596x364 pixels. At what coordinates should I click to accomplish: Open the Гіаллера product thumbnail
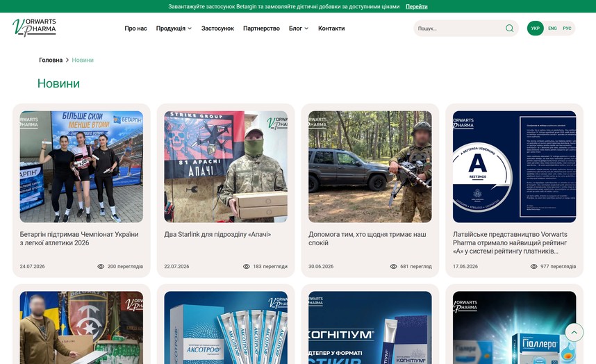coord(514,327)
